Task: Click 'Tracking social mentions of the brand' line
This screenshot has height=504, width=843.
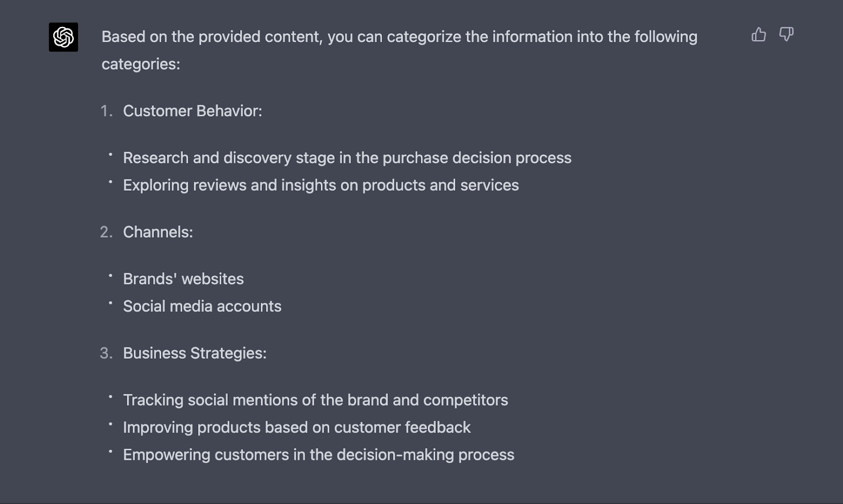Action: click(x=315, y=400)
